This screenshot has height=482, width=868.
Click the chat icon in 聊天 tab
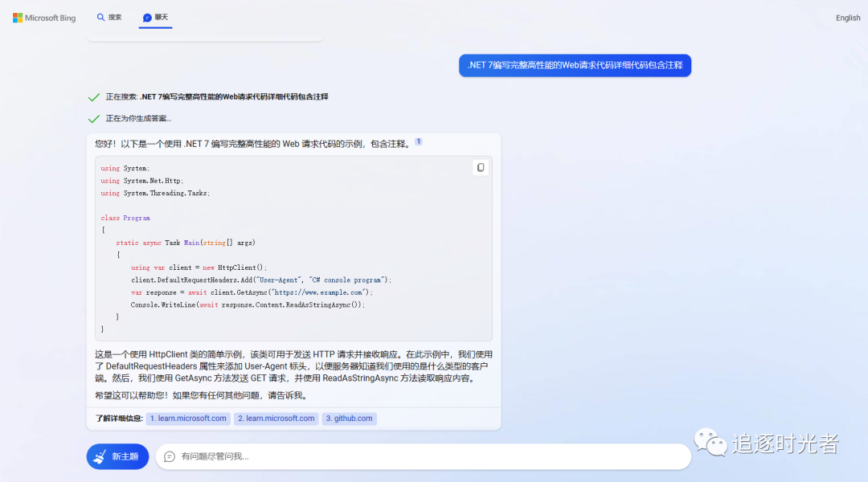pos(147,18)
